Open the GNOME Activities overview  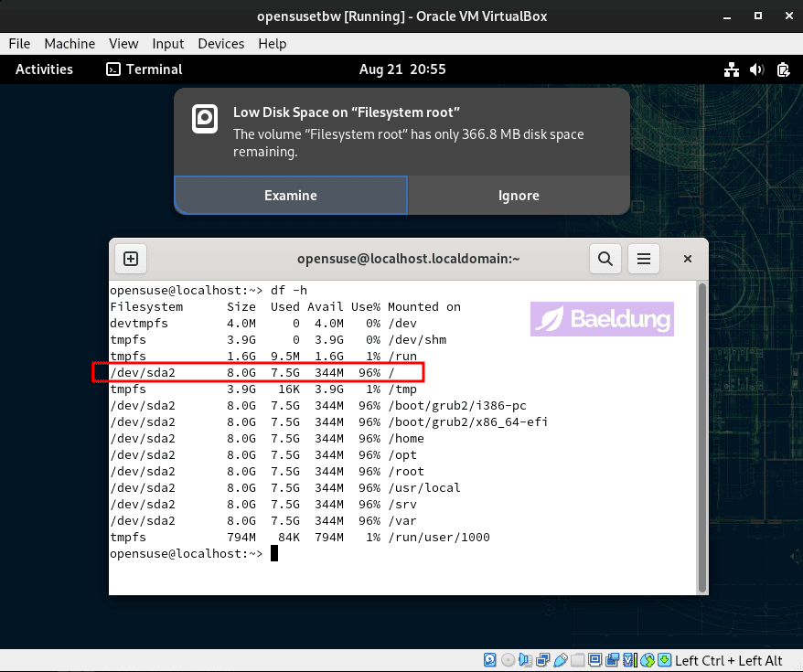pos(44,69)
